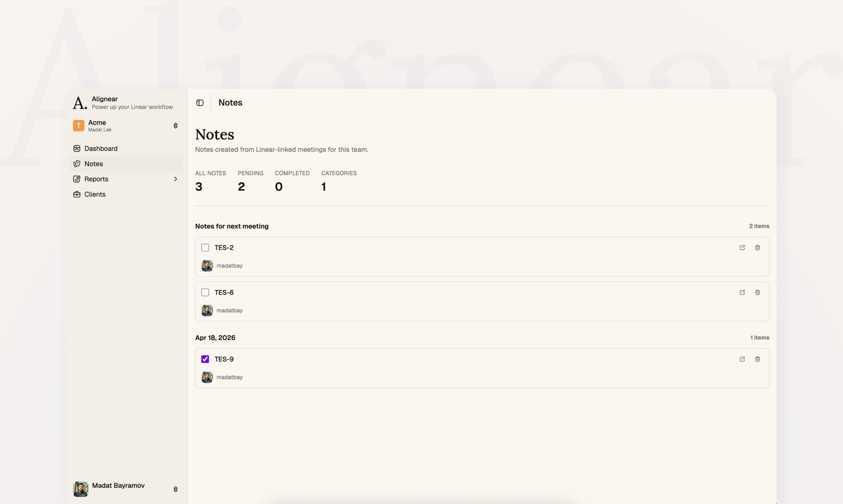Image resolution: width=843 pixels, height=504 pixels.
Task: Check the TES-2 note checkbox
Action: 205,248
